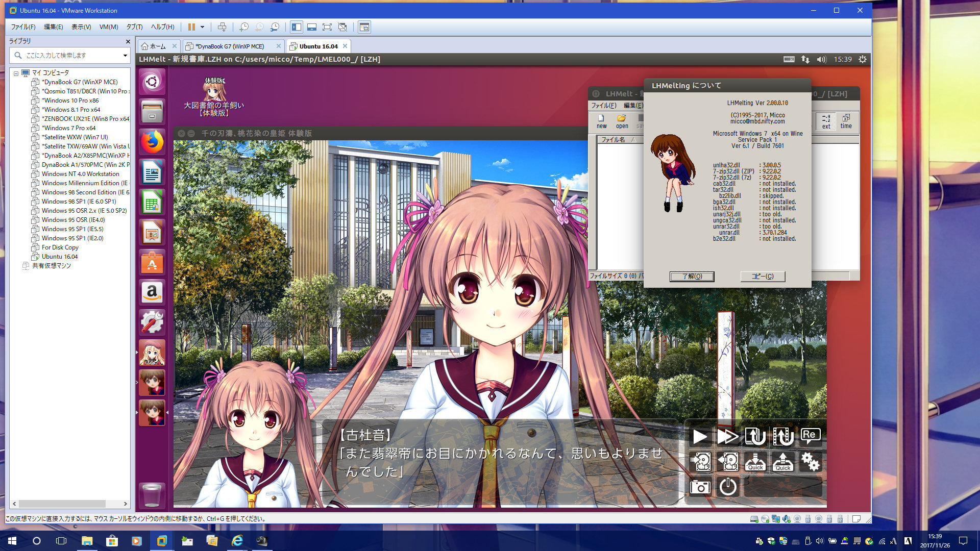980x551 pixels.
Task: Click the ext icon in LHMelt toolbar
Action: 826,121
